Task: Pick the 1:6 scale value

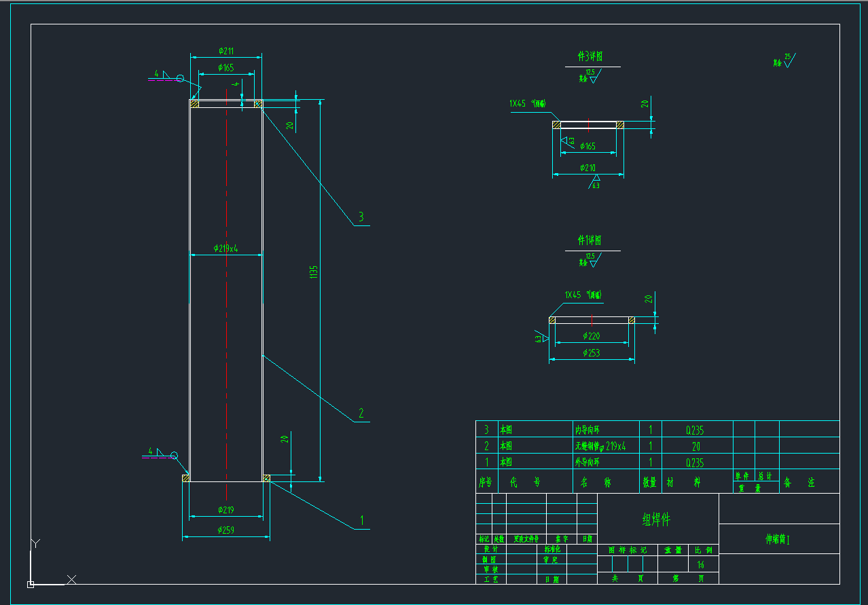Action: click(x=701, y=565)
